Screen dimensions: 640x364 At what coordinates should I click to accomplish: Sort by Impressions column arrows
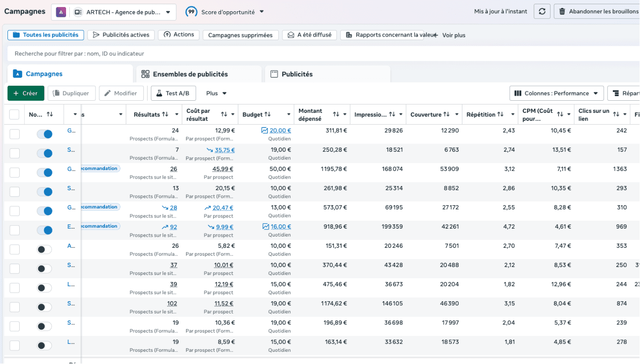392,114
